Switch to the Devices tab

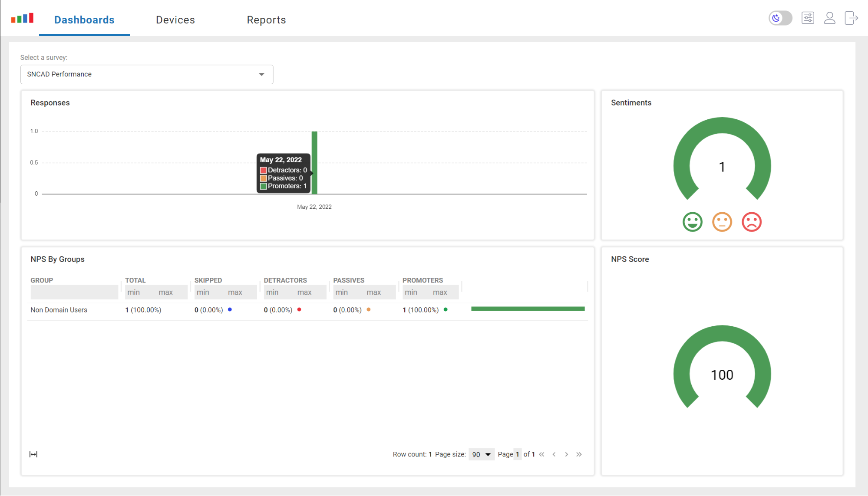[175, 20]
